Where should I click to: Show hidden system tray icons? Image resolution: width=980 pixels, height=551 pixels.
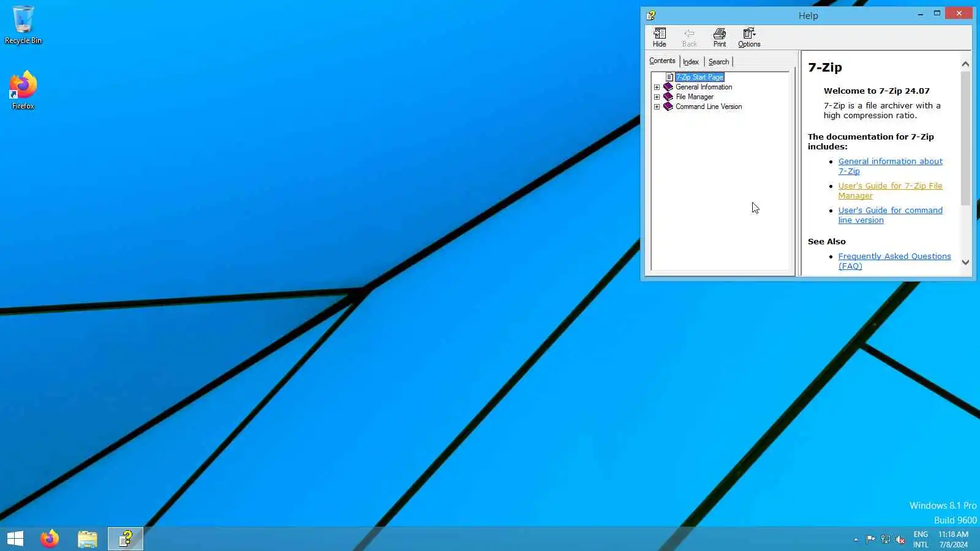tap(856, 539)
